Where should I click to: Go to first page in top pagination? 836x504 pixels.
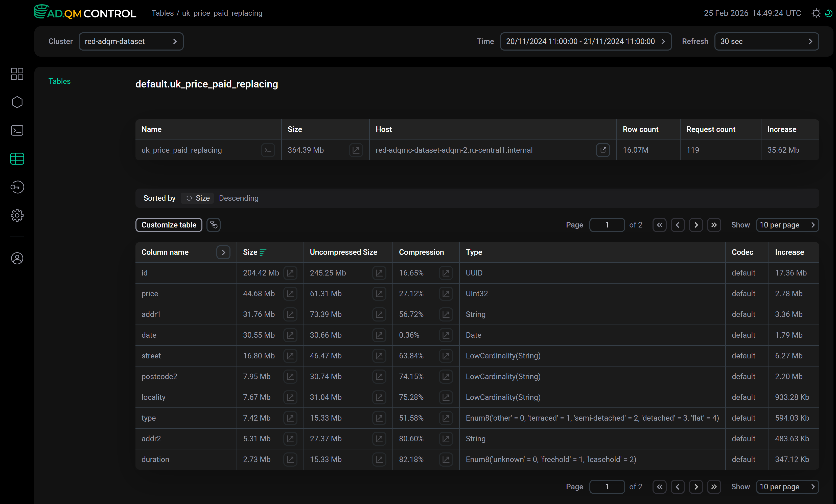[659, 225]
